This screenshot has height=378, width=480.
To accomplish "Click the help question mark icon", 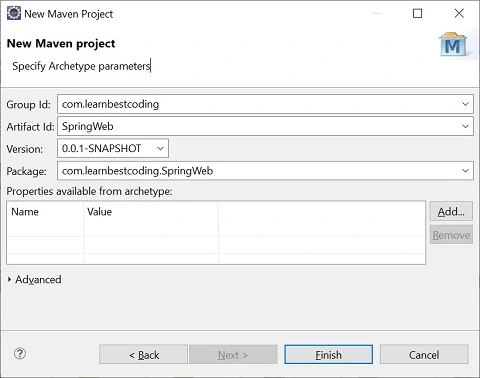I will (x=20, y=354).
